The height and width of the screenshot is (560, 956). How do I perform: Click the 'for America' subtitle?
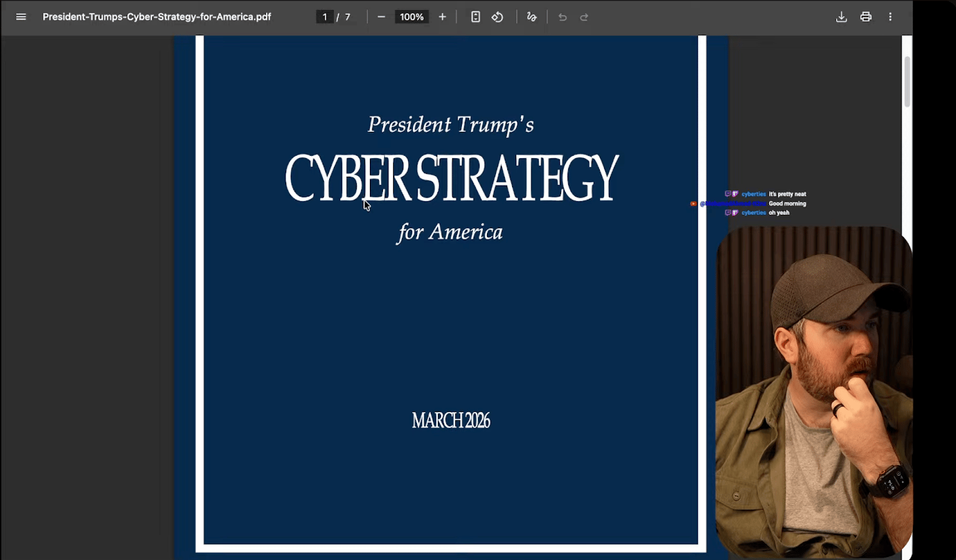point(450,232)
